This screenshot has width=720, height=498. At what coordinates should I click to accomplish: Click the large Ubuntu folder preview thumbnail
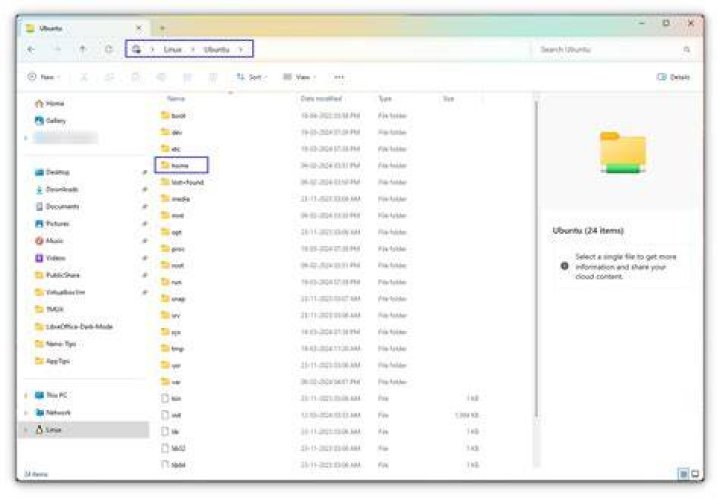click(x=623, y=152)
